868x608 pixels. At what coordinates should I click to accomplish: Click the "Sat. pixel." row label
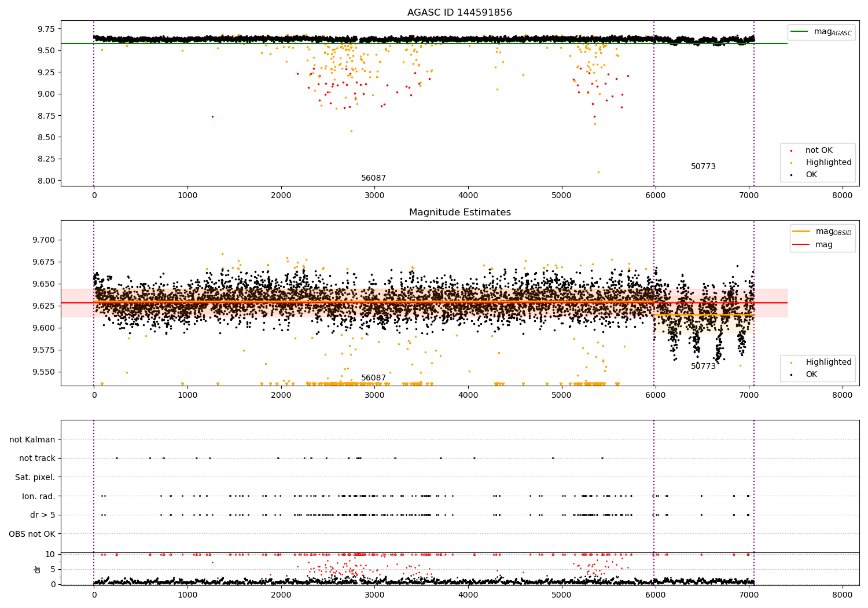(x=35, y=478)
